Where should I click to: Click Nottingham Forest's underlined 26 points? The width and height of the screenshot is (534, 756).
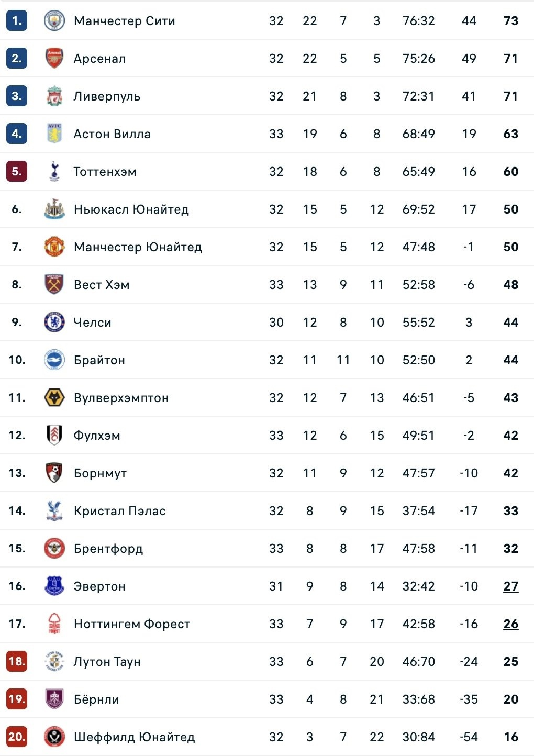pyautogui.click(x=510, y=624)
